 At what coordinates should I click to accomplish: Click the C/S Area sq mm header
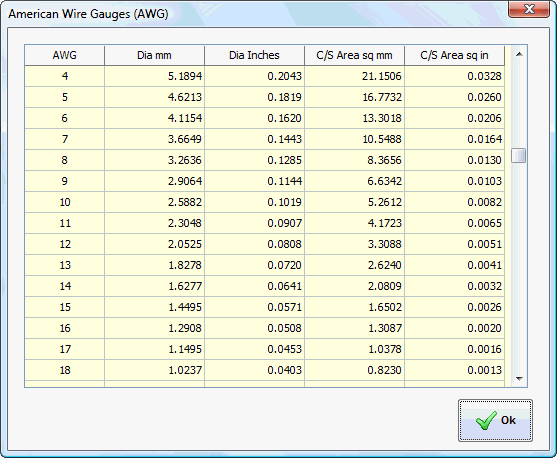coord(355,55)
